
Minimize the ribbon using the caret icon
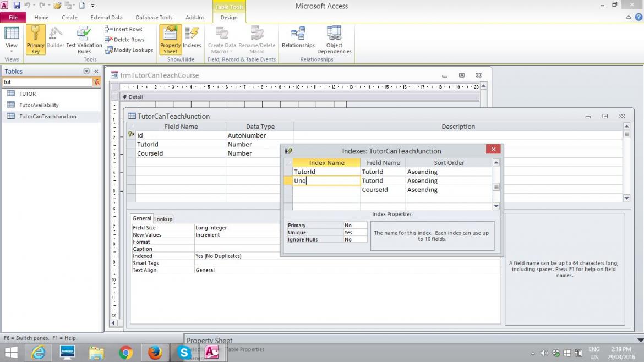[x=629, y=17]
